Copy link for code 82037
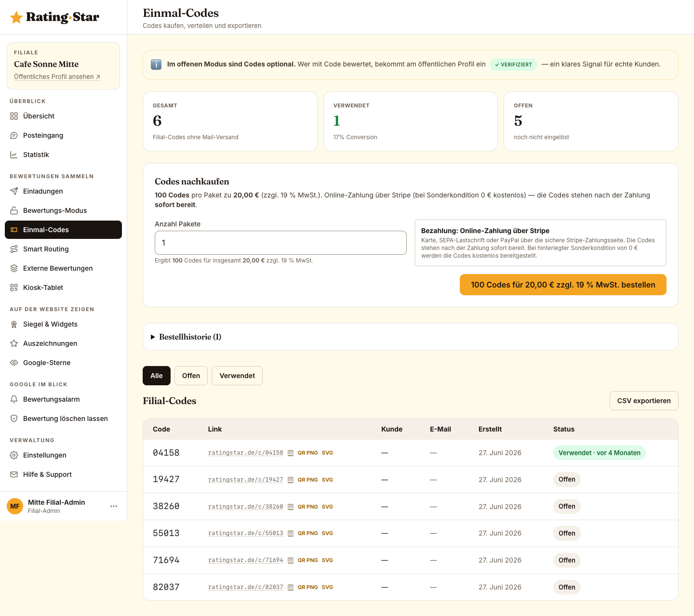Viewport: 694px width, 616px height. tap(291, 587)
